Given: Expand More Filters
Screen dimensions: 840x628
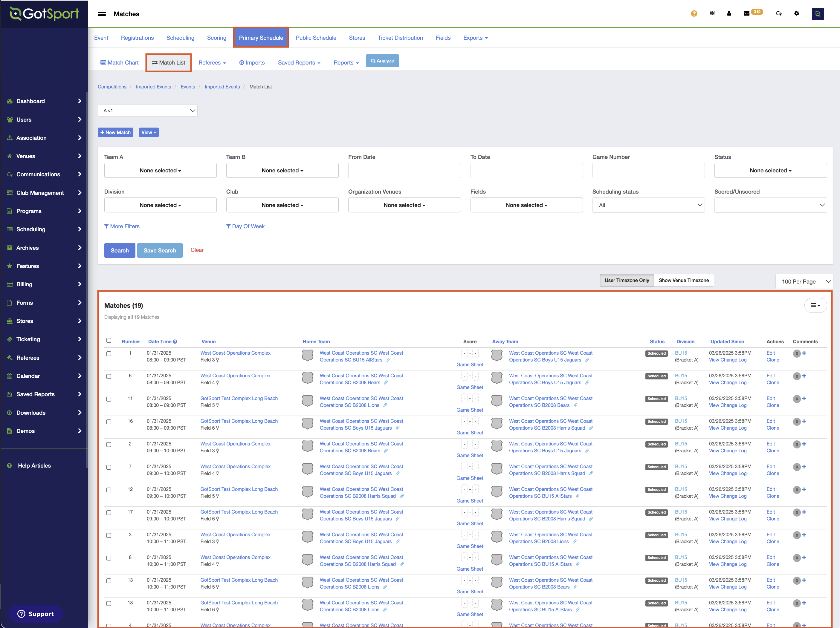Looking at the screenshot, I should click(x=122, y=226).
